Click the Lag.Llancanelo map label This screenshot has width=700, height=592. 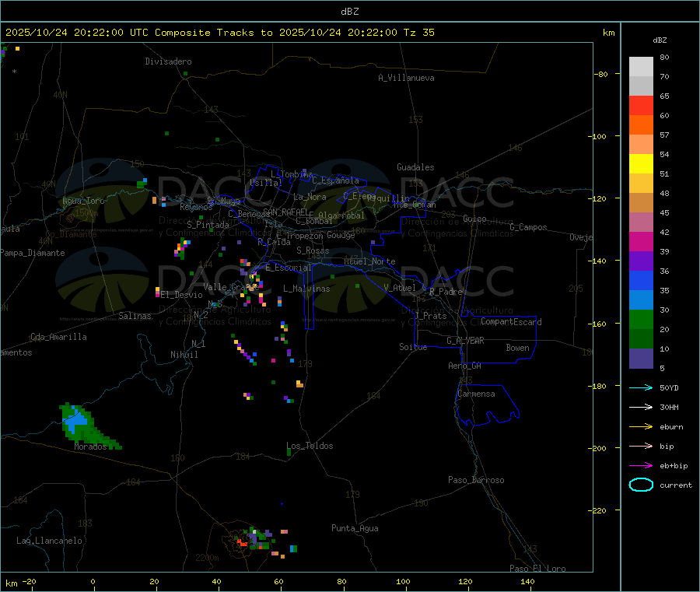(x=49, y=541)
